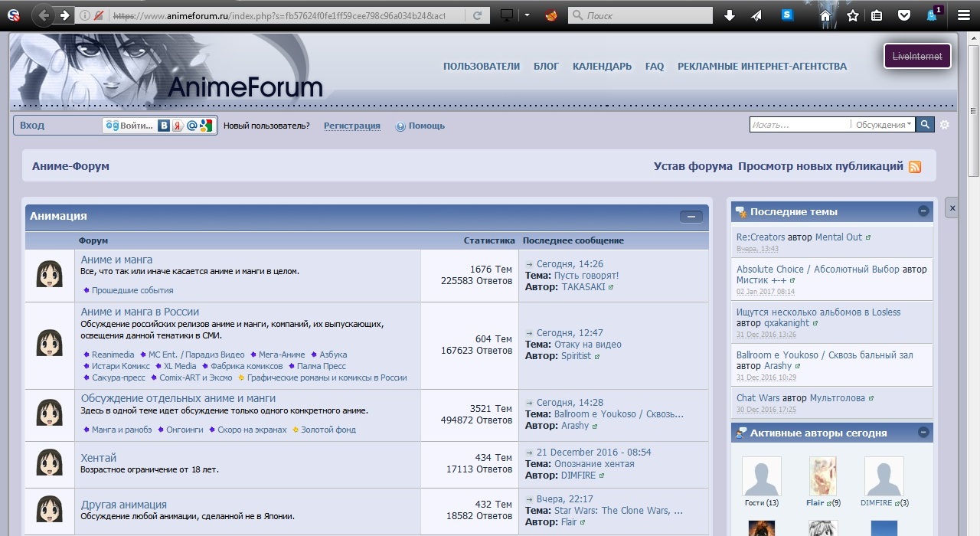This screenshot has height=536, width=980.
Task: Bookmark page with star icon
Action: coord(852,15)
